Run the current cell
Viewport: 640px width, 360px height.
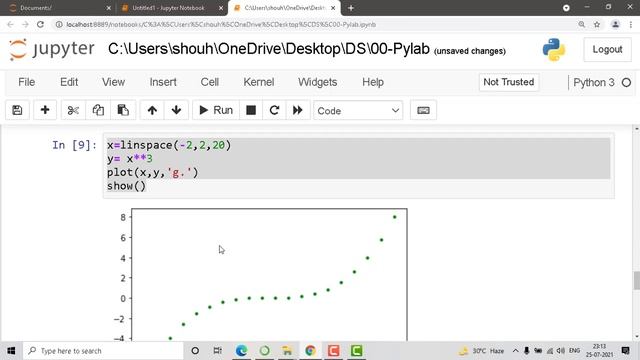[216, 110]
